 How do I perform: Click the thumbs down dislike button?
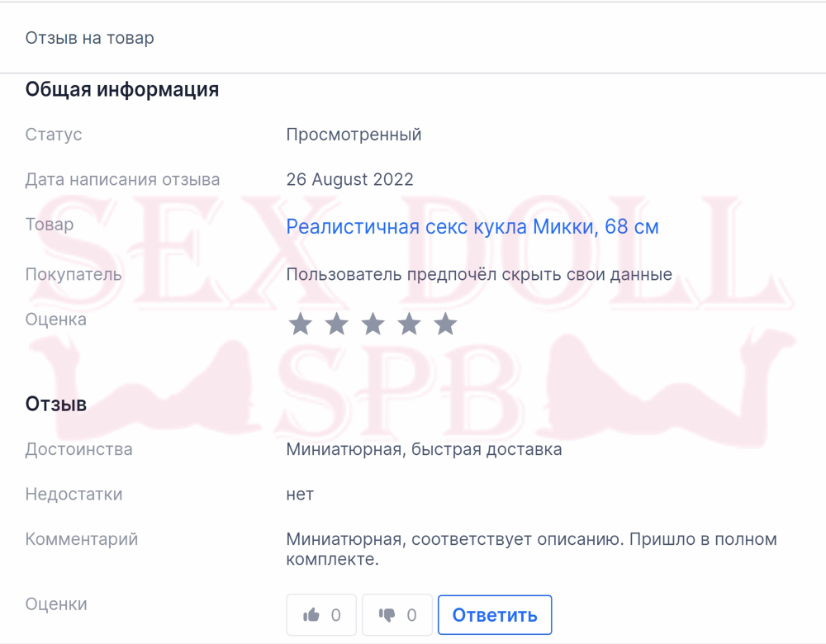coord(397,615)
